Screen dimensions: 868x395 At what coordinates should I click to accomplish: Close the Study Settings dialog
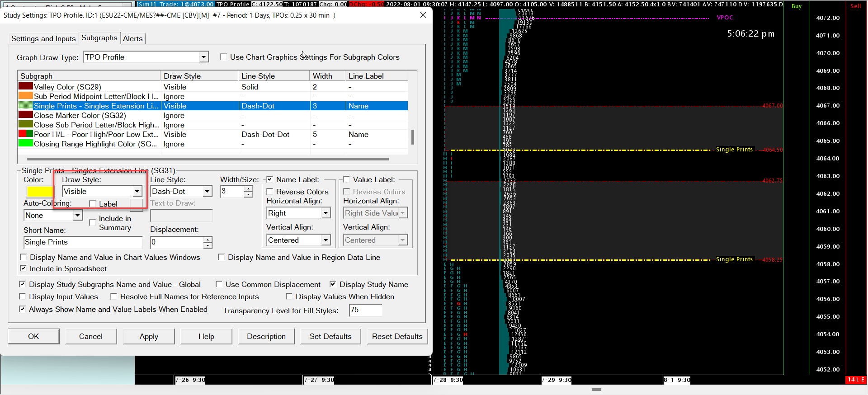[423, 15]
